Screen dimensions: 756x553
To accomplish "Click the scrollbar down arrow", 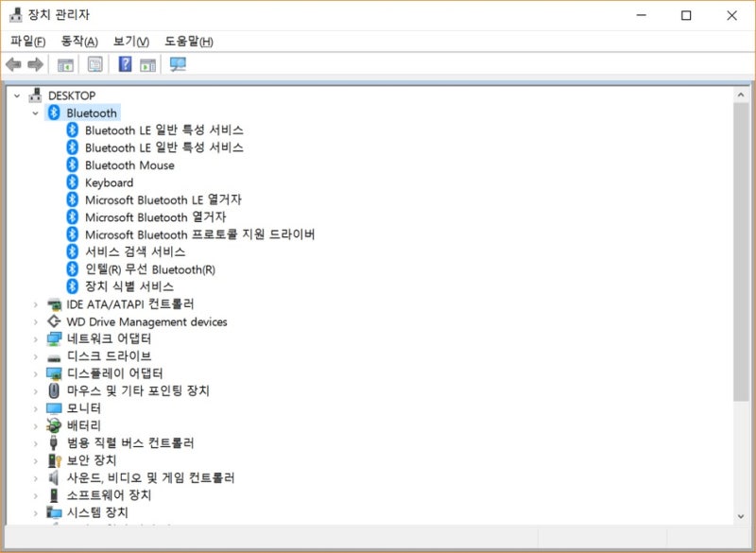I will pyautogui.click(x=741, y=516).
